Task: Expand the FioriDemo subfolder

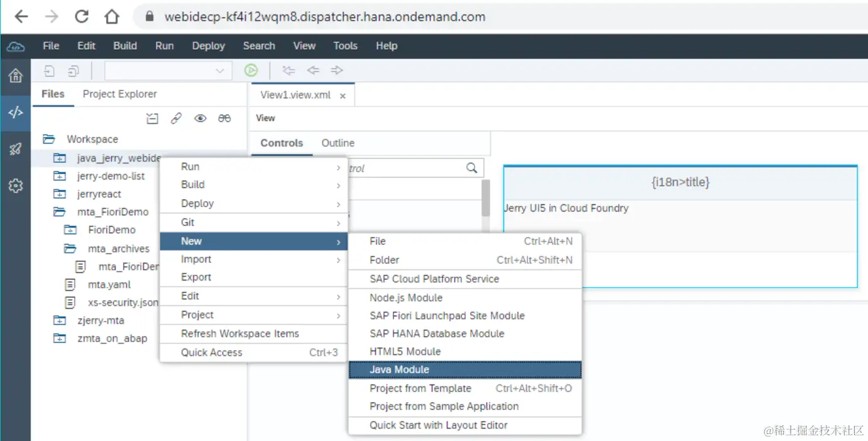Action: click(70, 230)
